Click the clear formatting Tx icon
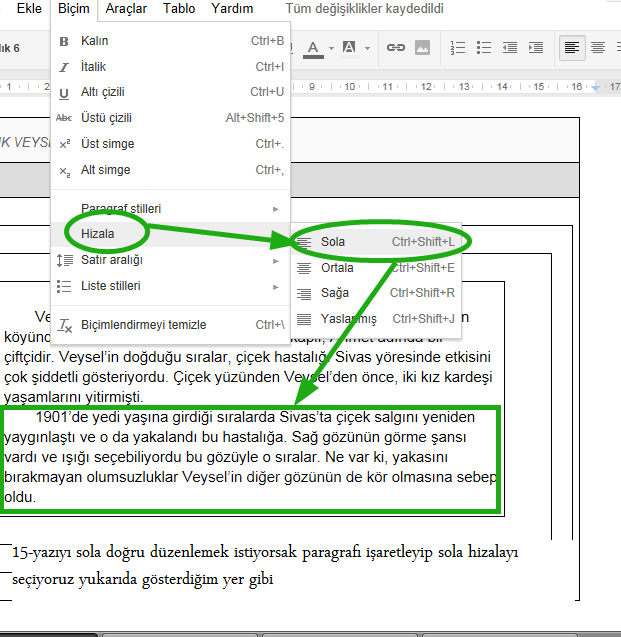Screen dimensions: 621x637 point(65,325)
